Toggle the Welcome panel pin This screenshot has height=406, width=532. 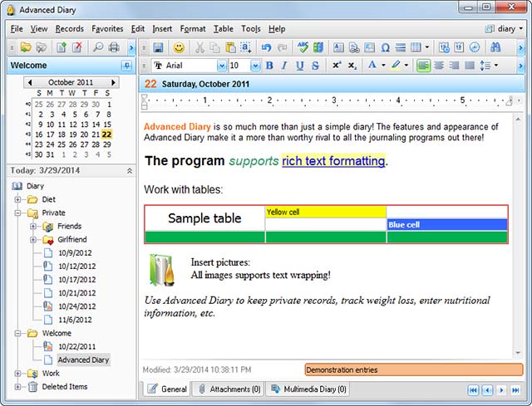127,66
